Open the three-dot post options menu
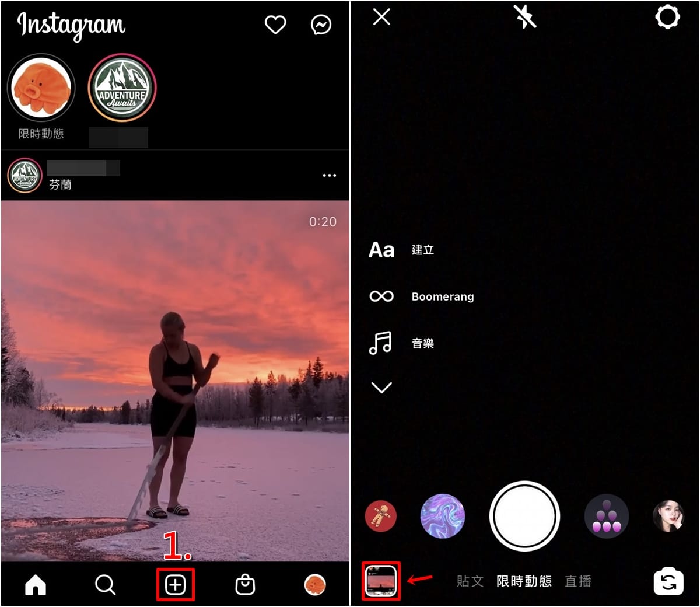The height and width of the screenshot is (607, 700). [x=330, y=175]
